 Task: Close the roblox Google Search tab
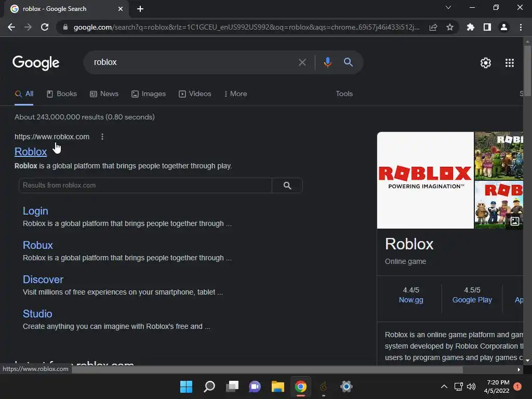coord(121,9)
